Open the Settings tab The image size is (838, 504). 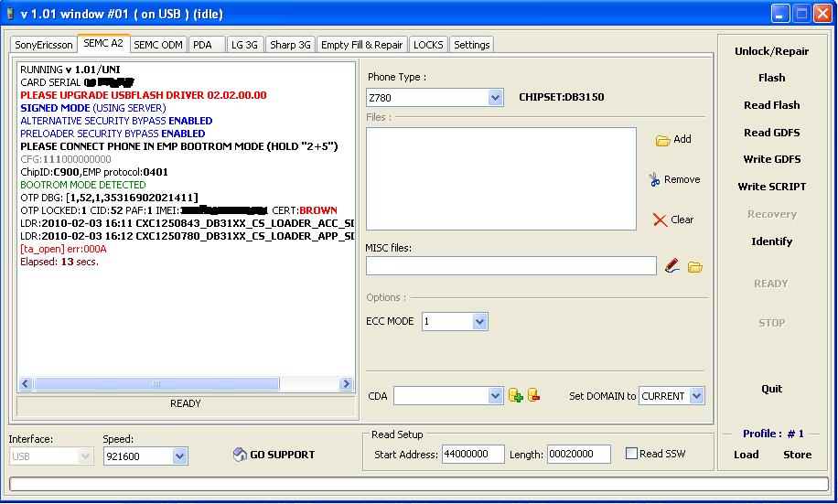[x=471, y=45]
